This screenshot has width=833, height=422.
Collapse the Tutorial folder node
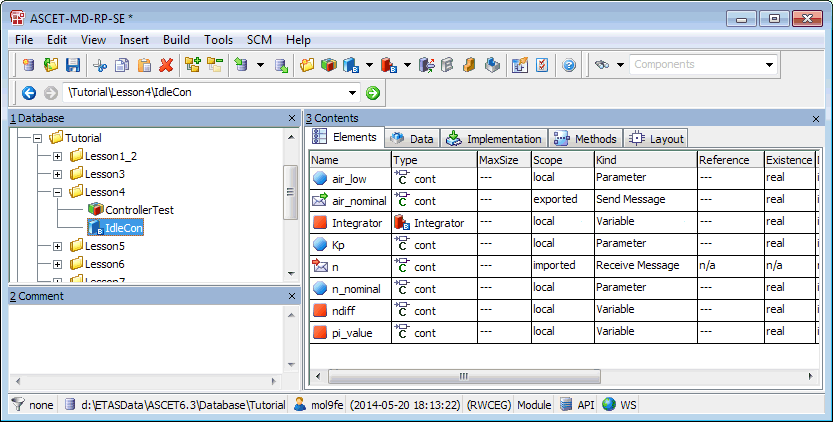(x=37, y=138)
